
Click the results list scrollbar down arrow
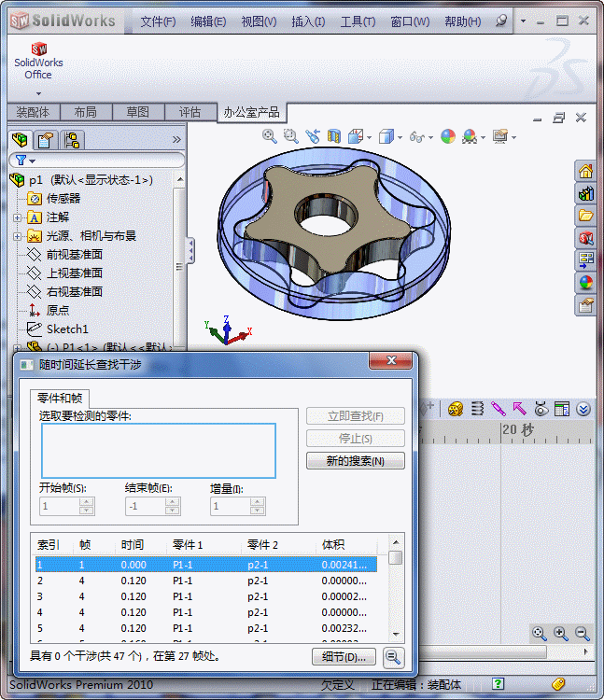tap(396, 635)
